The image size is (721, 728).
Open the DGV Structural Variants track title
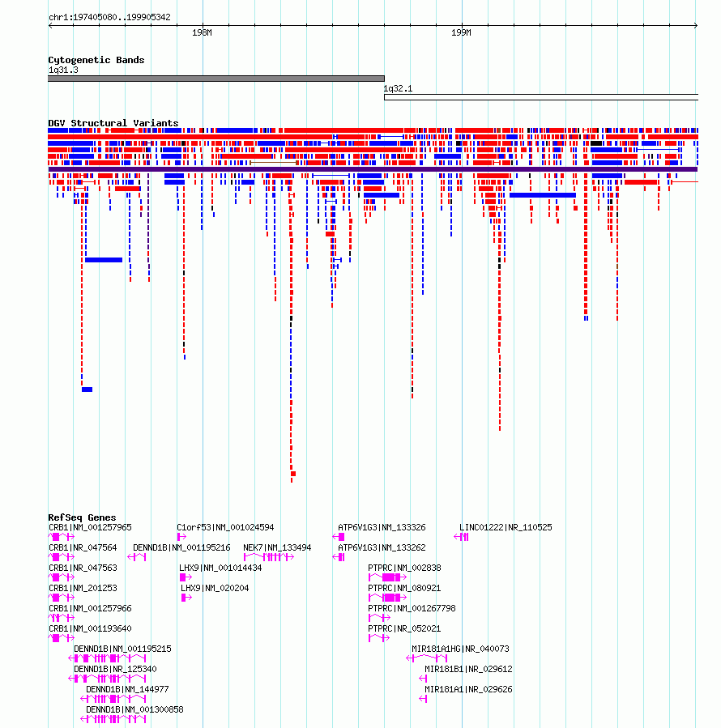[x=113, y=123]
